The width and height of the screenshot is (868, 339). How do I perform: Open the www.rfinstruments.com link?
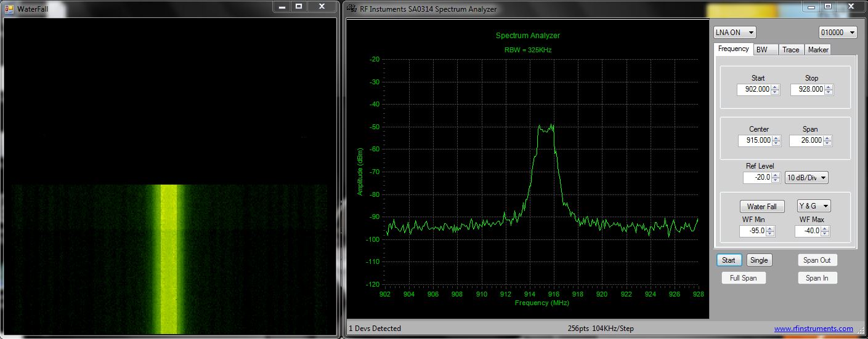point(813,329)
